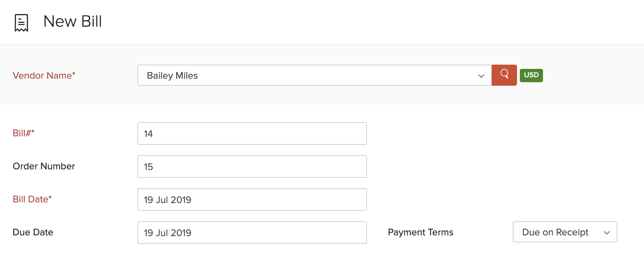Click the Due on Receipt selection text

(555, 232)
